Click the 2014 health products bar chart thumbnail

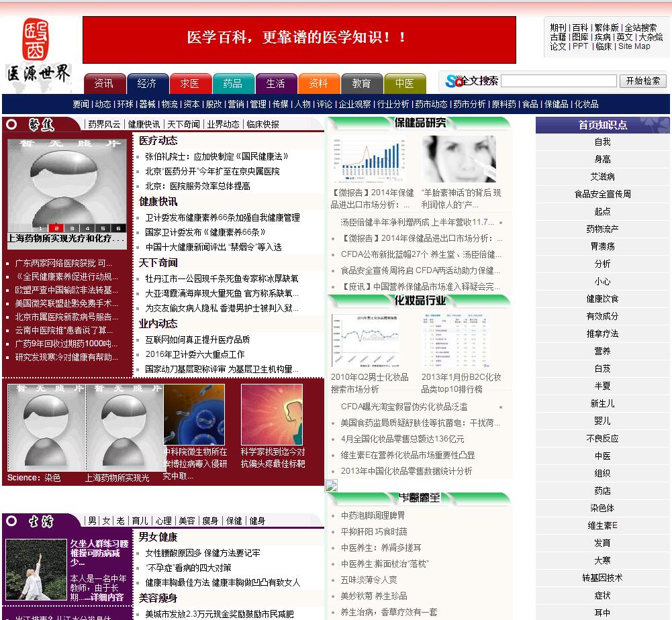point(368,160)
